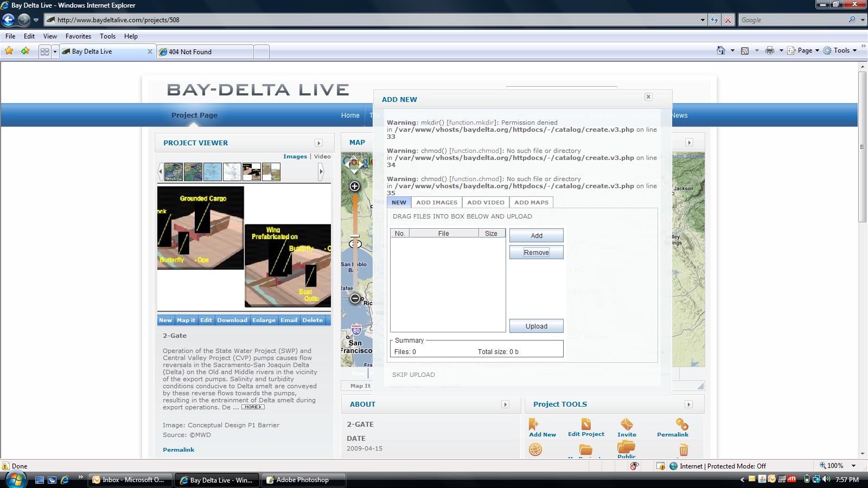868x488 pixels.
Task: Click the Upload button
Action: point(536,326)
